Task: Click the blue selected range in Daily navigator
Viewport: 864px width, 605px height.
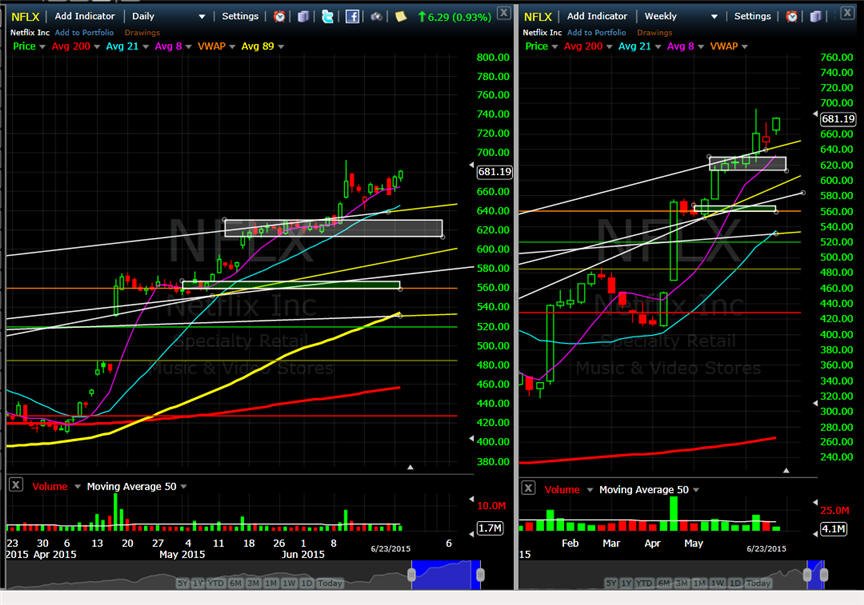Action: (x=446, y=575)
